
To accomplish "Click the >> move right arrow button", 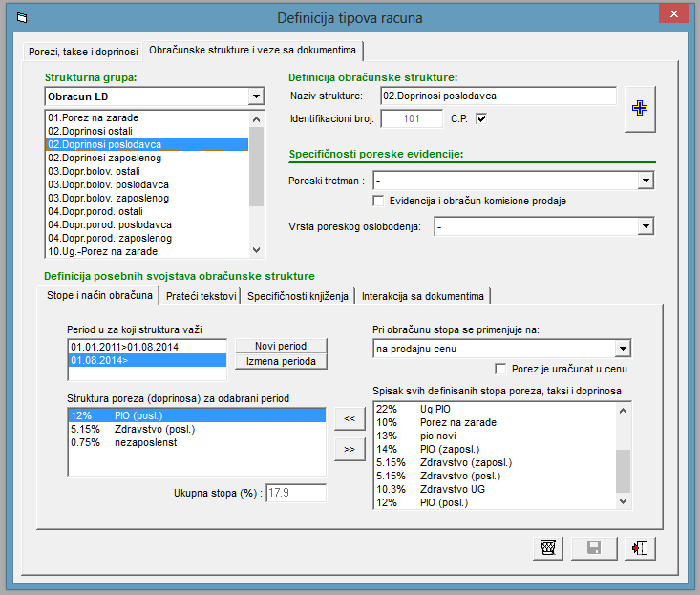I will tap(348, 448).
